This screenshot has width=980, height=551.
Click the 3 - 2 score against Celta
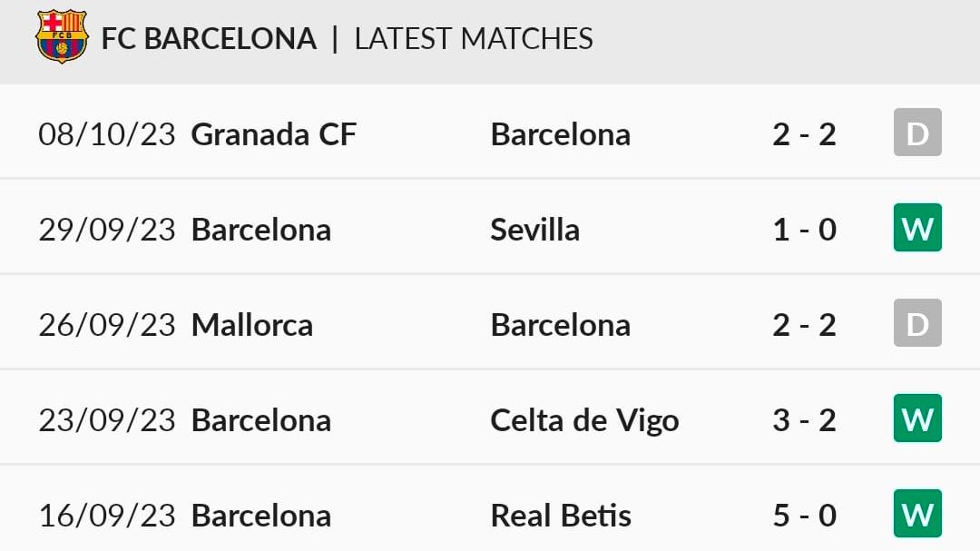click(x=804, y=420)
